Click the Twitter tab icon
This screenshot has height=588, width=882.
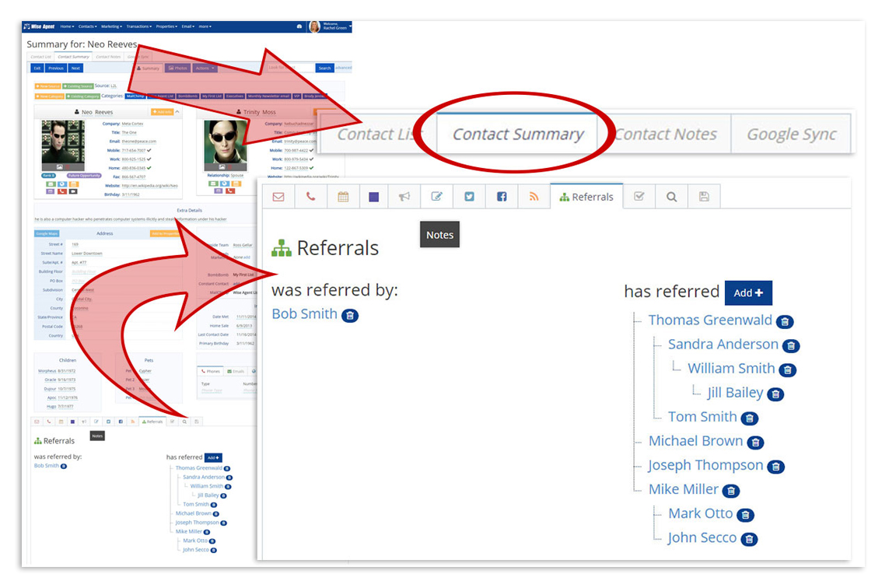pos(469,197)
